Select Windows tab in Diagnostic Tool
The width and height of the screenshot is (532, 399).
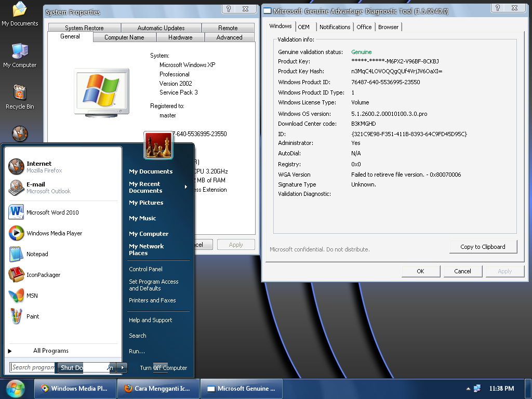tap(280, 26)
